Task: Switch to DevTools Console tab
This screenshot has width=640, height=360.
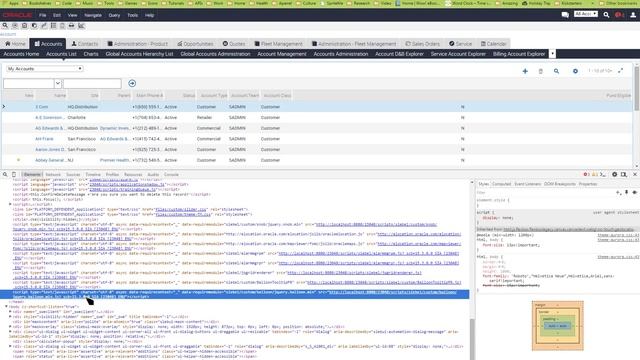Action: pyautogui.click(x=171, y=174)
